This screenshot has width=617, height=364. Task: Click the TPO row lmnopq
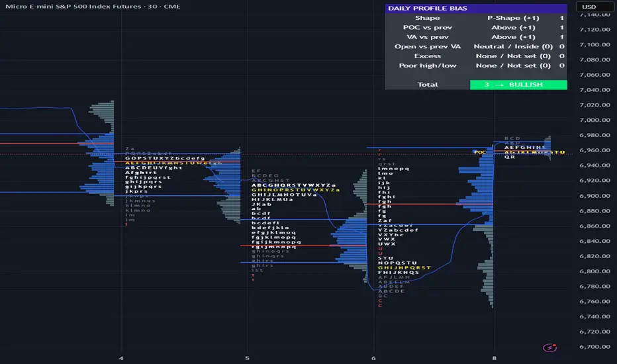click(x=393, y=168)
